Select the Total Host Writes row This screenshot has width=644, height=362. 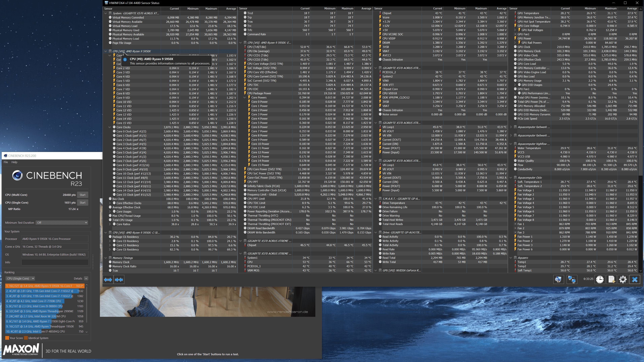tap(441, 220)
